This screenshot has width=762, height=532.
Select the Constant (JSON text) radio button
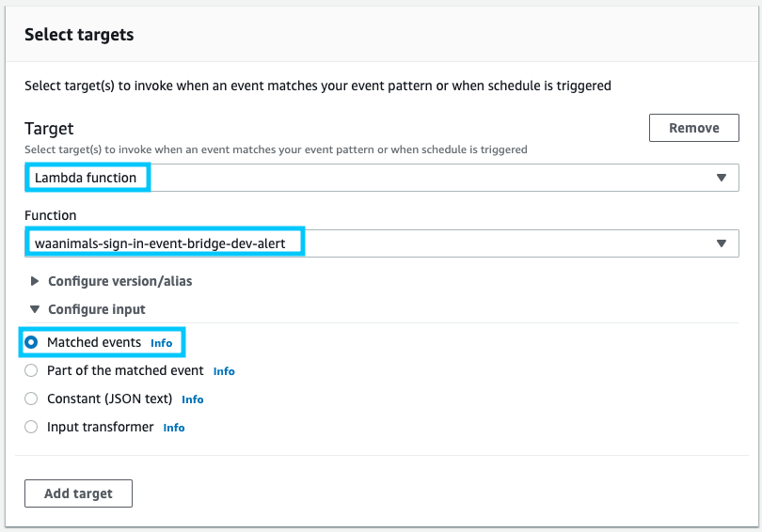(x=31, y=399)
